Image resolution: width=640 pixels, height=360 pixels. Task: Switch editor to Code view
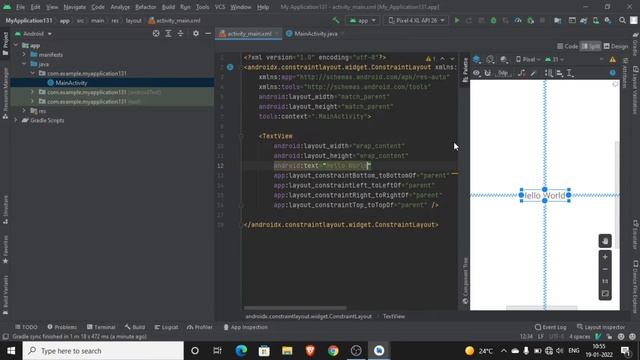pyautogui.click(x=567, y=46)
